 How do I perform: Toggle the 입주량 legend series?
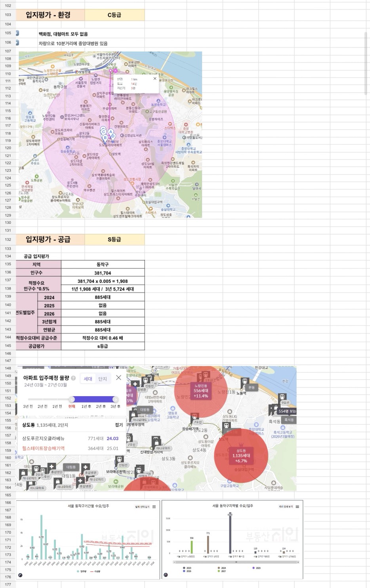pyautogui.click(x=82, y=571)
